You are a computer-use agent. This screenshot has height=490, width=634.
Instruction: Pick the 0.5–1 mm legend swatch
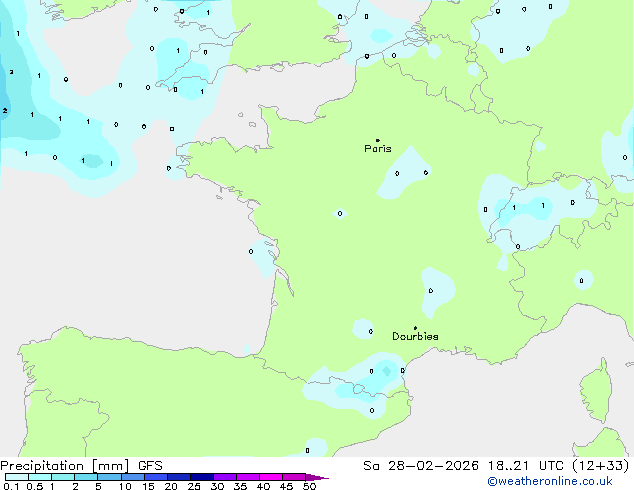point(40,477)
